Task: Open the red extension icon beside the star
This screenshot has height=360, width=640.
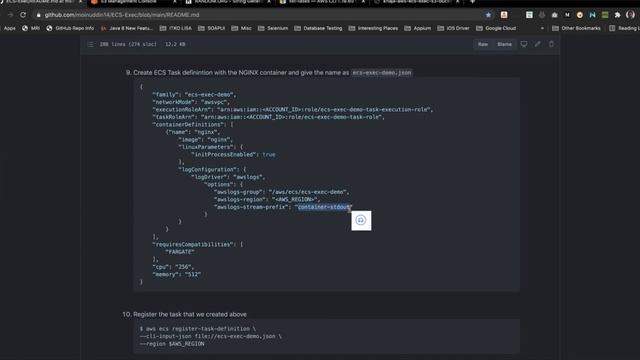Action: (x=504, y=15)
